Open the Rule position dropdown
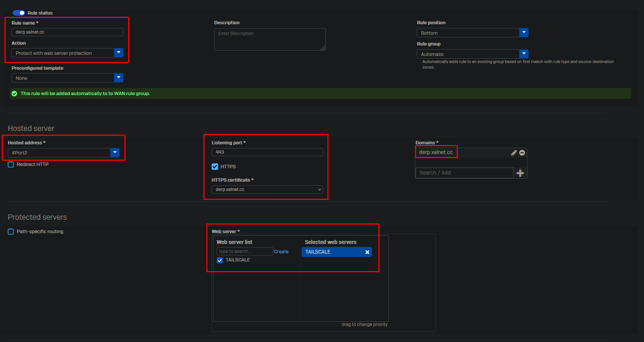 [x=524, y=33]
